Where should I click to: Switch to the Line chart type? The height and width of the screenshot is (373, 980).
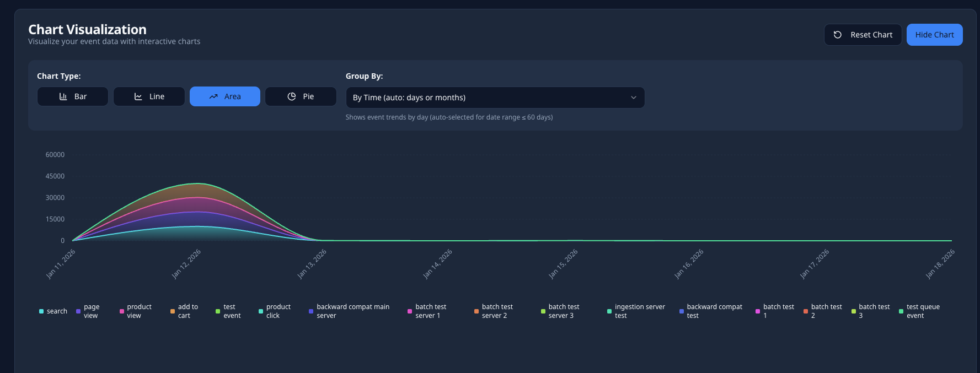[149, 96]
